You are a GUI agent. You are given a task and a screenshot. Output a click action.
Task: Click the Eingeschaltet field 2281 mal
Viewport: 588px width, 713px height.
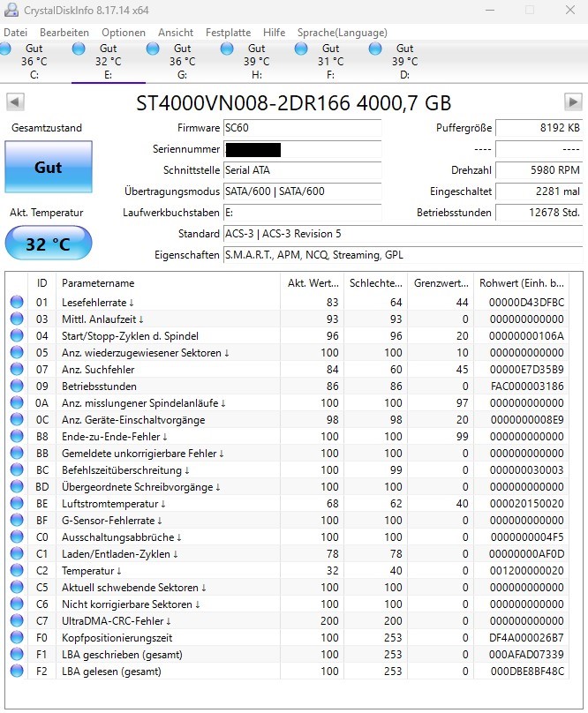coord(539,191)
